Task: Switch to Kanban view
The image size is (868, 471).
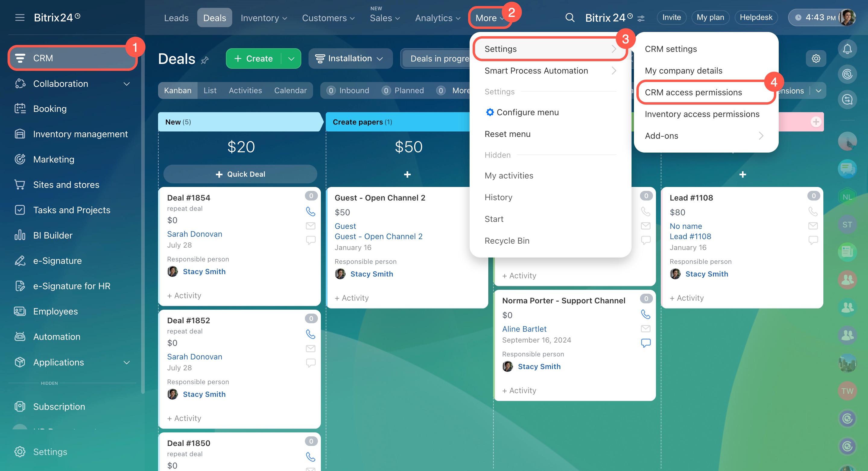Action: pos(178,91)
